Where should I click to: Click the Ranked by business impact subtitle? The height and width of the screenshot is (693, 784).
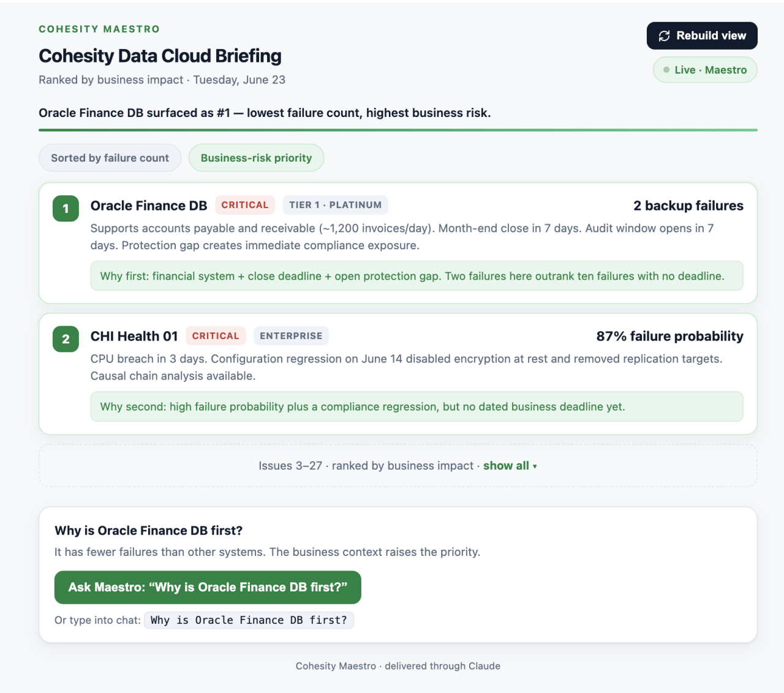162,80
